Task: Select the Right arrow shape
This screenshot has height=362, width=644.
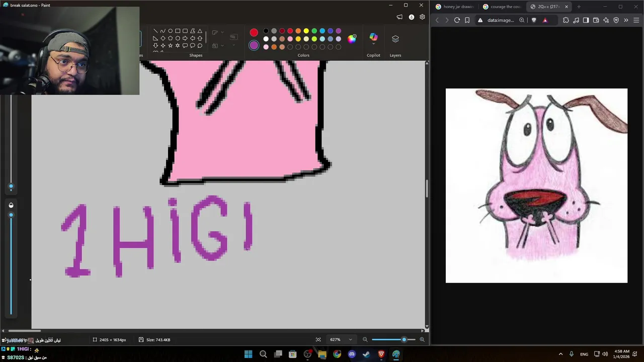Action: pos(185,38)
